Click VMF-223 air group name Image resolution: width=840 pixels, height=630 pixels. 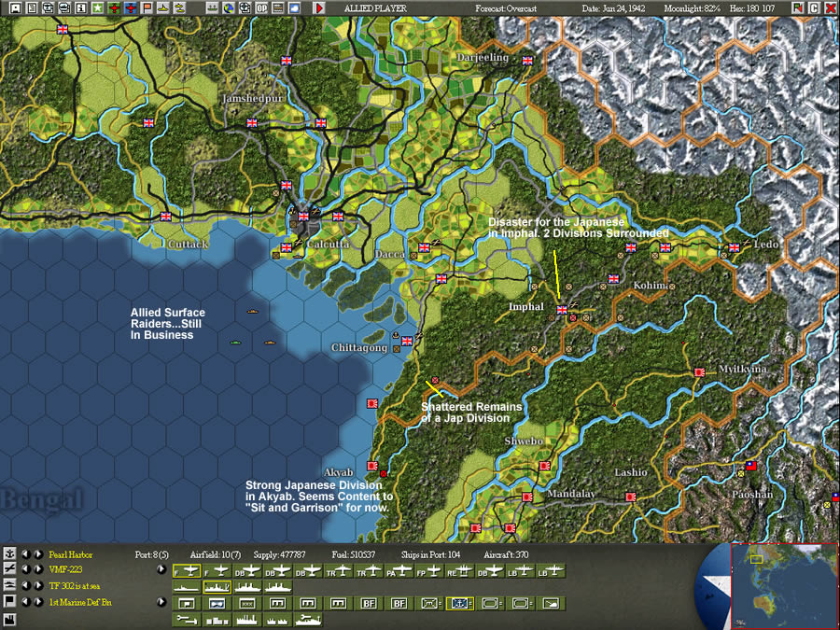coord(65,570)
